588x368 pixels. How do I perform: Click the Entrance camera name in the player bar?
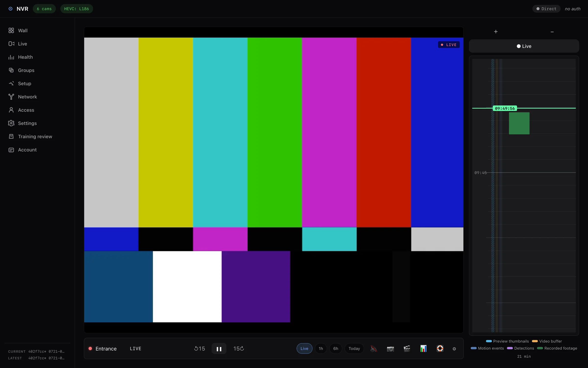pyautogui.click(x=106, y=349)
